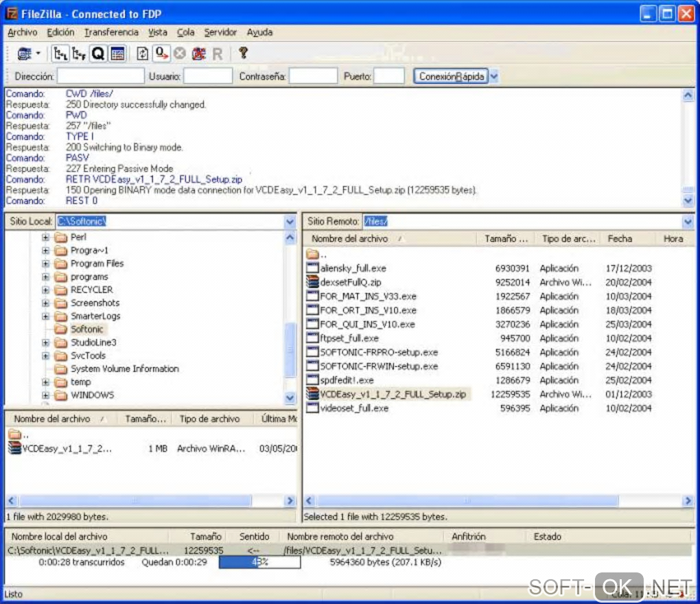Expand the Perl folder node
The height and width of the screenshot is (604, 700).
pos(45,237)
